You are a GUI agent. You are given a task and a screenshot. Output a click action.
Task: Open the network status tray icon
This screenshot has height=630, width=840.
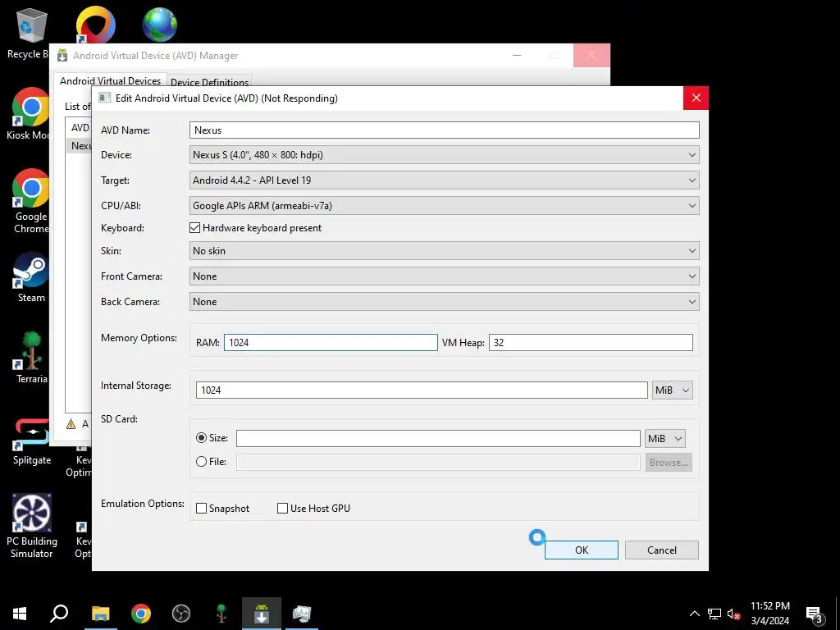(x=714, y=614)
